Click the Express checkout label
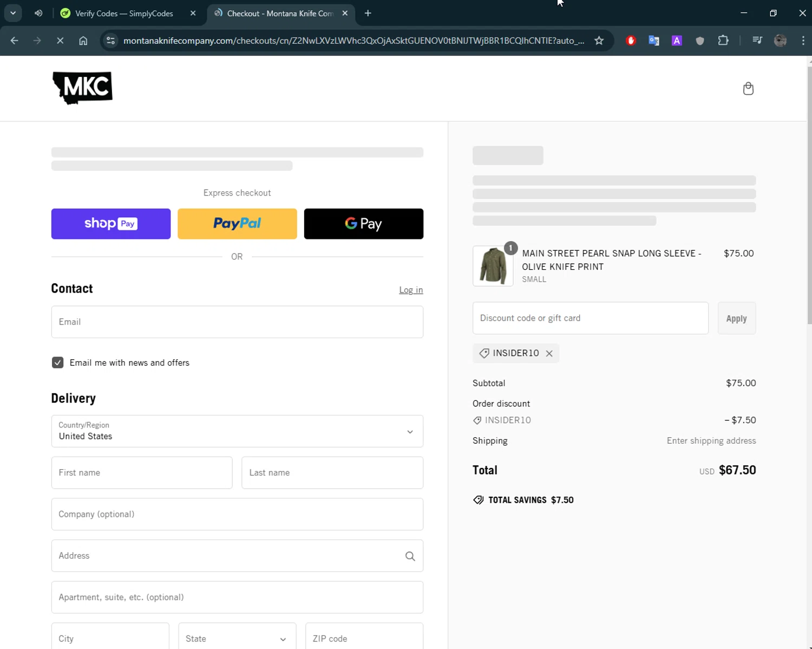Viewport: 812px width, 649px height. pos(237,193)
